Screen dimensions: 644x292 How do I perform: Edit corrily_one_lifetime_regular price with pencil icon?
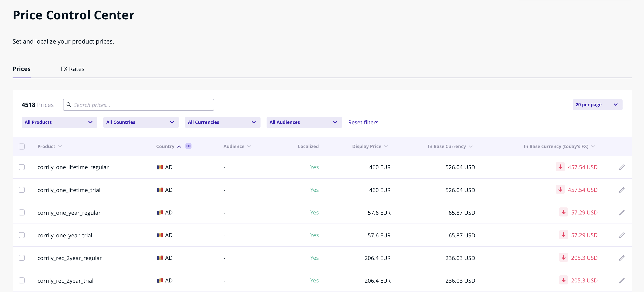(622, 167)
